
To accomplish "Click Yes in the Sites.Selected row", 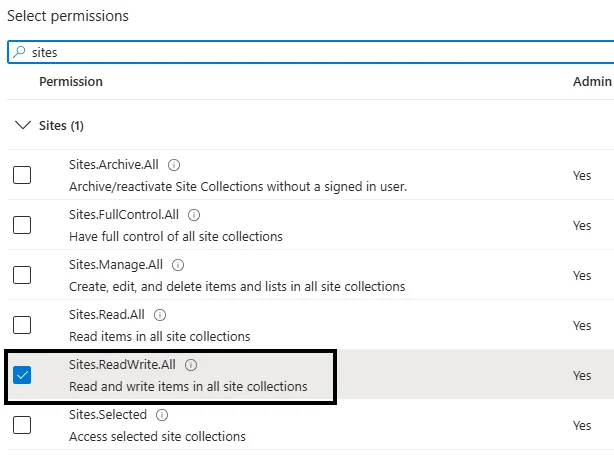I will tap(582, 425).
